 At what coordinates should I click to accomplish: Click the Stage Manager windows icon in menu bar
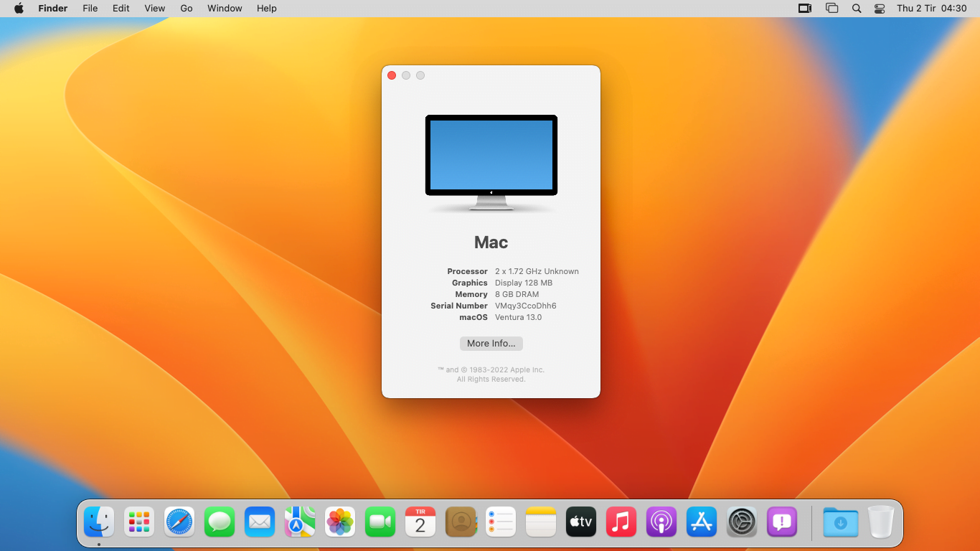(x=831, y=9)
